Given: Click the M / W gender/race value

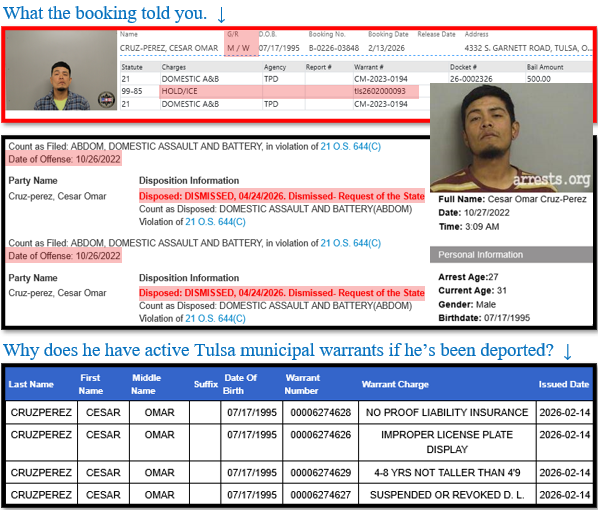Looking at the screenshot, I should (x=238, y=48).
